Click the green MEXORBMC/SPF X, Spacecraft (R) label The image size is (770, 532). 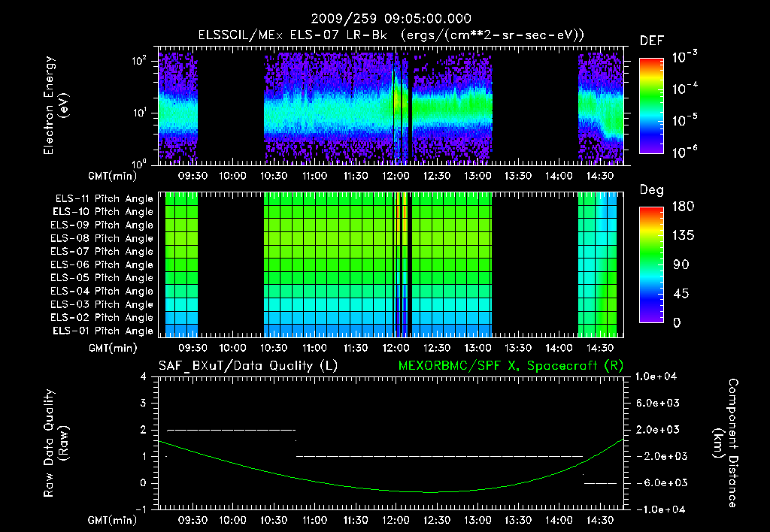tap(511, 366)
